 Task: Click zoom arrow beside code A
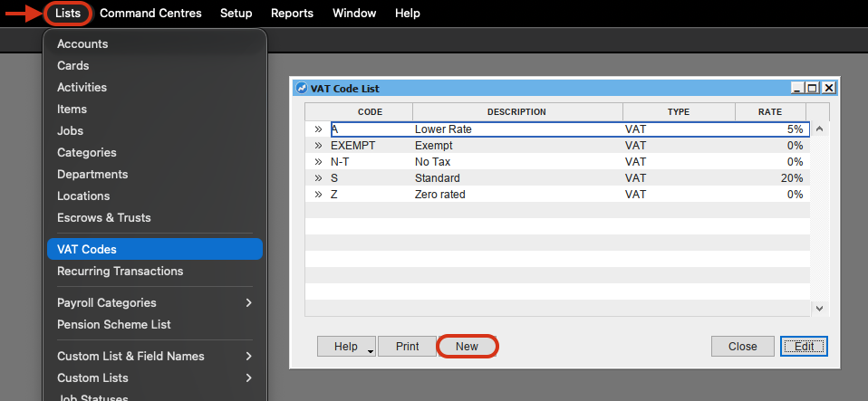tap(318, 129)
